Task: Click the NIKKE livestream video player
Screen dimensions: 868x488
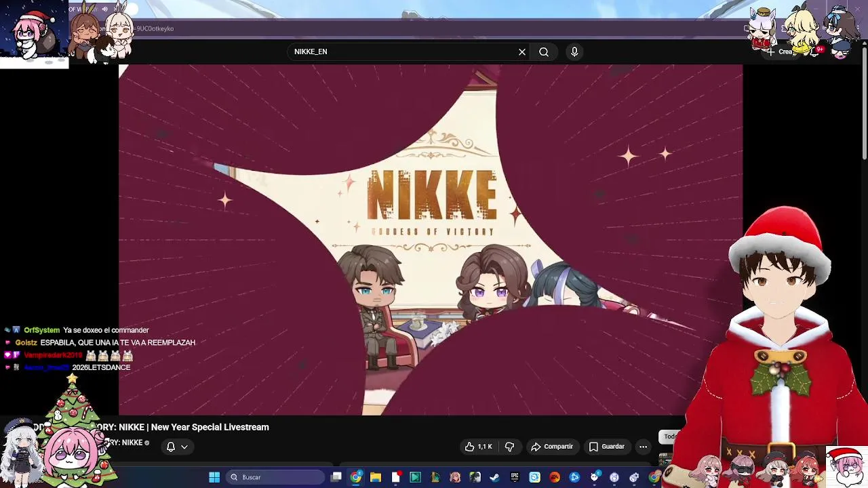Action: coord(431,239)
